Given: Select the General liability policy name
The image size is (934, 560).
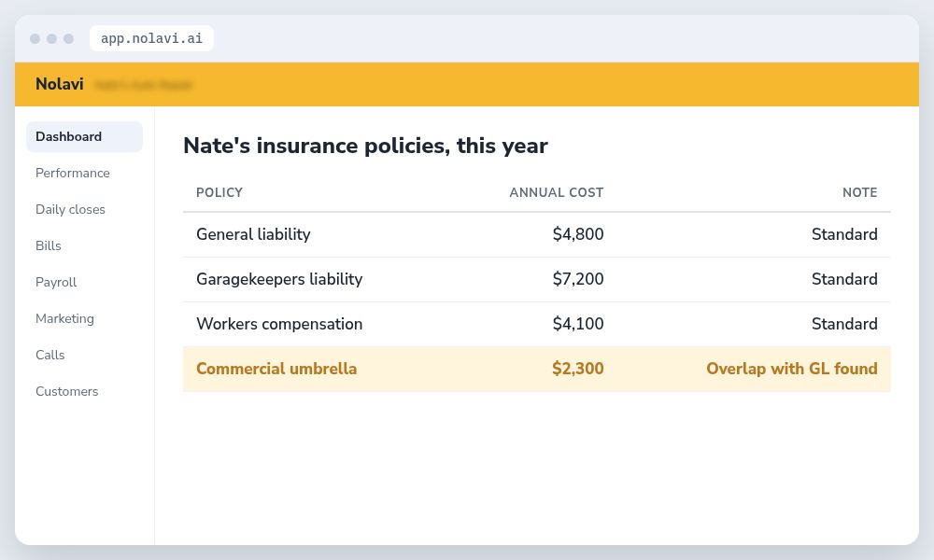Looking at the screenshot, I should [x=253, y=234].
